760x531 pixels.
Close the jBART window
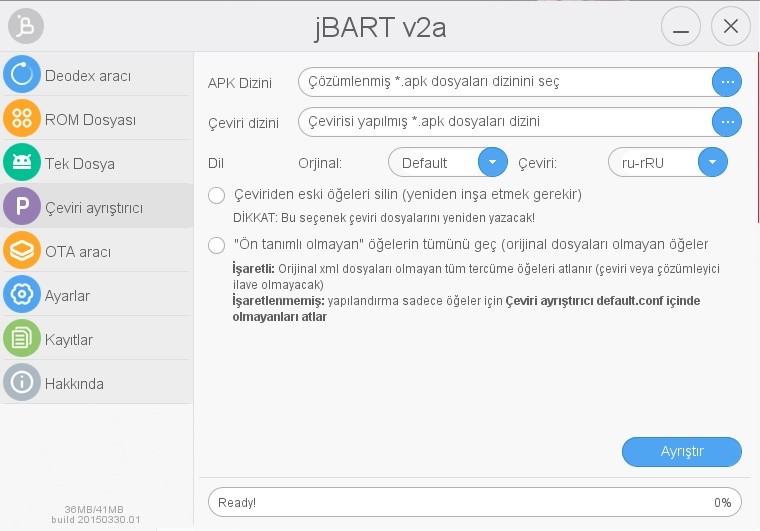[x=731, y=26]
